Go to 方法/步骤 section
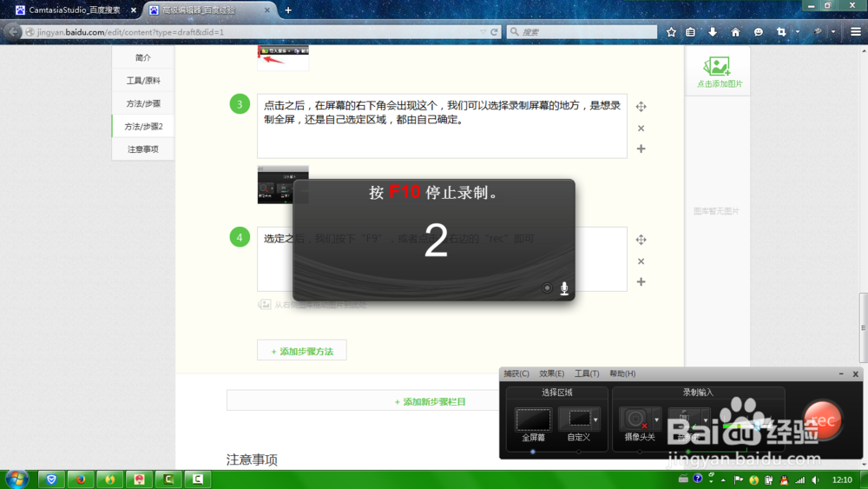 click(x=143, y=103)
